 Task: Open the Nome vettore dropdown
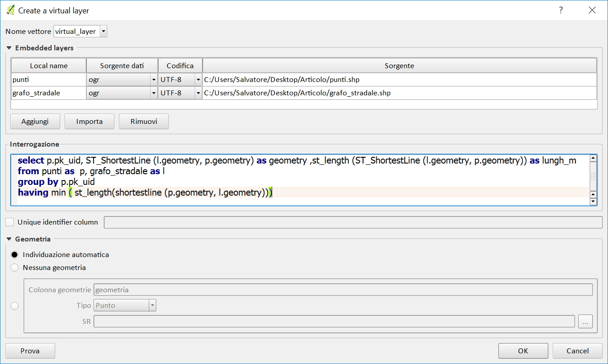tap(103, 32)
